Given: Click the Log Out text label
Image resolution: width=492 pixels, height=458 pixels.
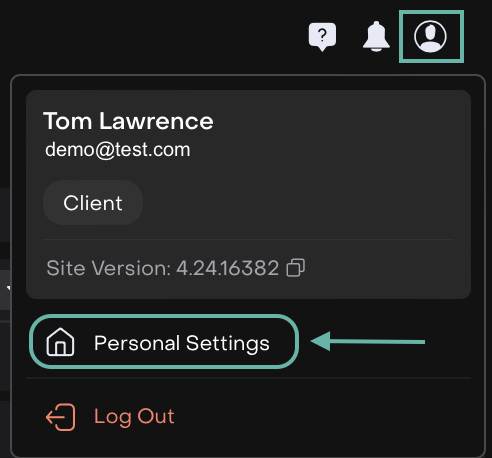Looking at the screenshot, I should click(x=134, y=417).
